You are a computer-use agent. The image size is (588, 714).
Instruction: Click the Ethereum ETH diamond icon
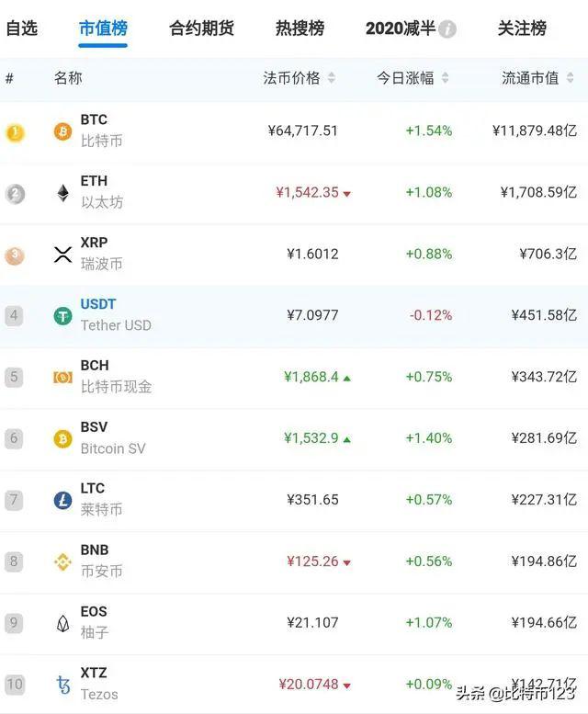(62, 193)
